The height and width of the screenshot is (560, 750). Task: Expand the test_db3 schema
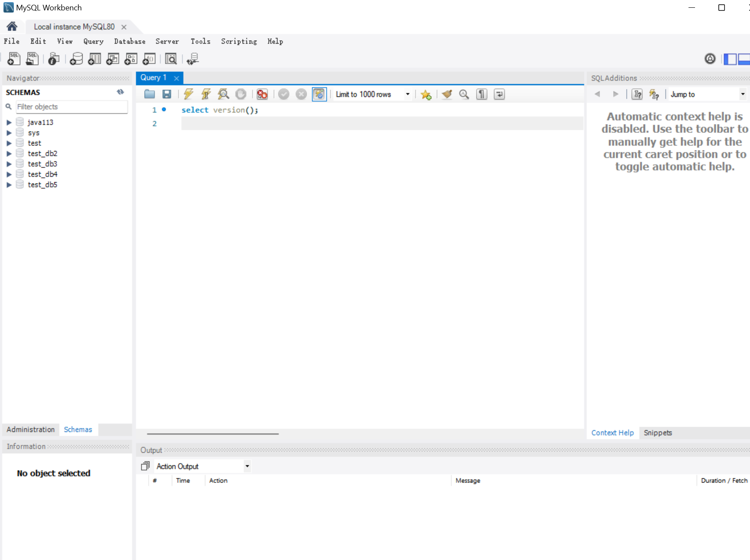[x=9, y=164]
